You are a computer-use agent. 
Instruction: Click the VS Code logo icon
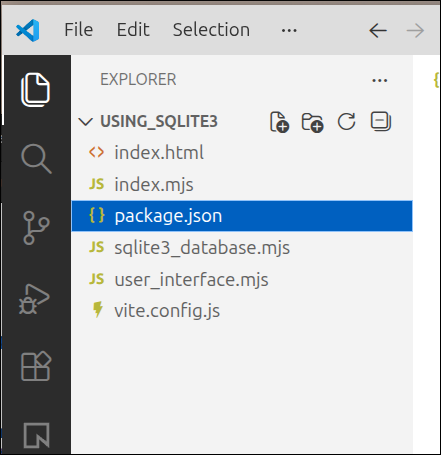pyautogui.click(x=28, y=30)
